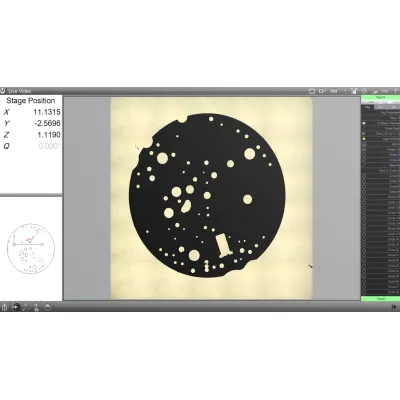Click the export icon in bottom-left bar
Viewport: 400px width, 400px height.
5,307
